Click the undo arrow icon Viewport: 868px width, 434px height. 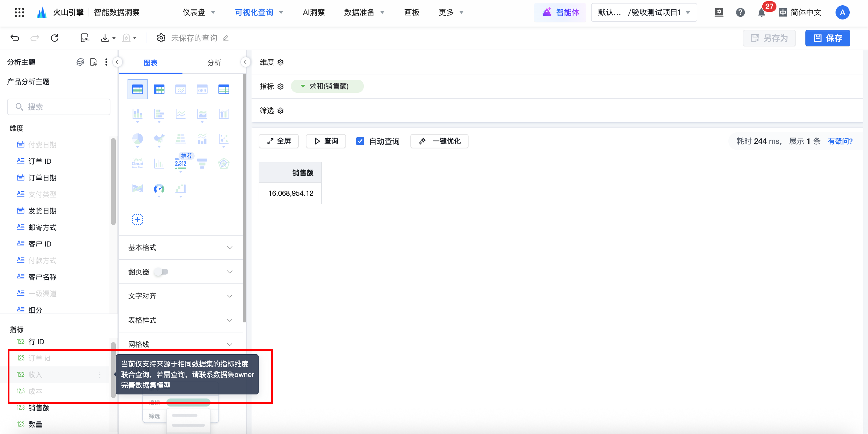point(15,38)
